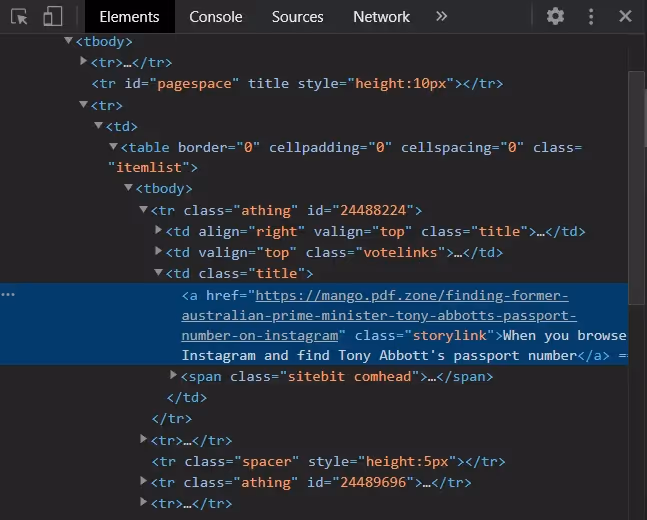
Task: Collapse the top tbody node
Action: [68, 40]
